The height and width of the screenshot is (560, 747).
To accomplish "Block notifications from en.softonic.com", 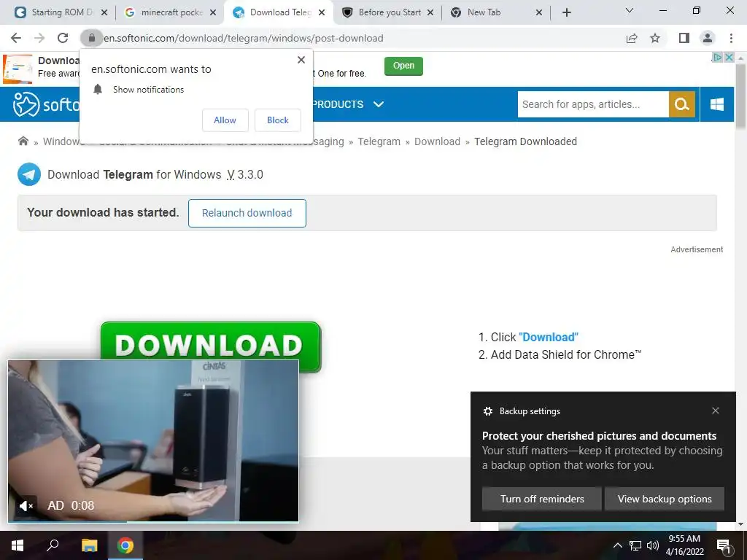I will point(278,120).
